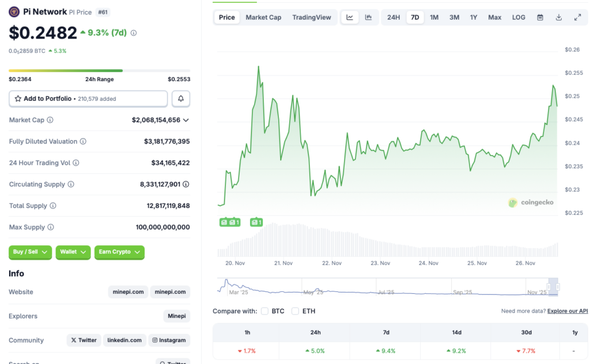This screenshot has width=590, height=364.
Task: Open the Wallet dropdown
Action: click(x=73, y=252)
